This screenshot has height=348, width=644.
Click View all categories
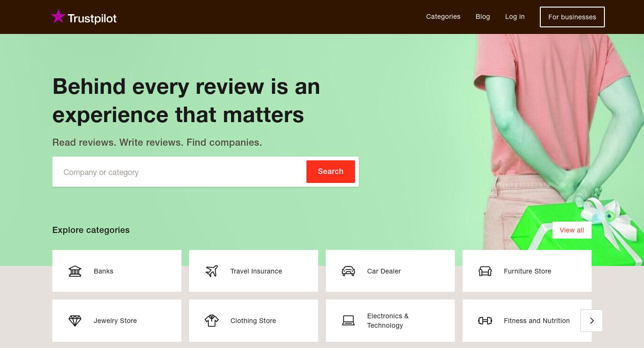click(572, 230)
